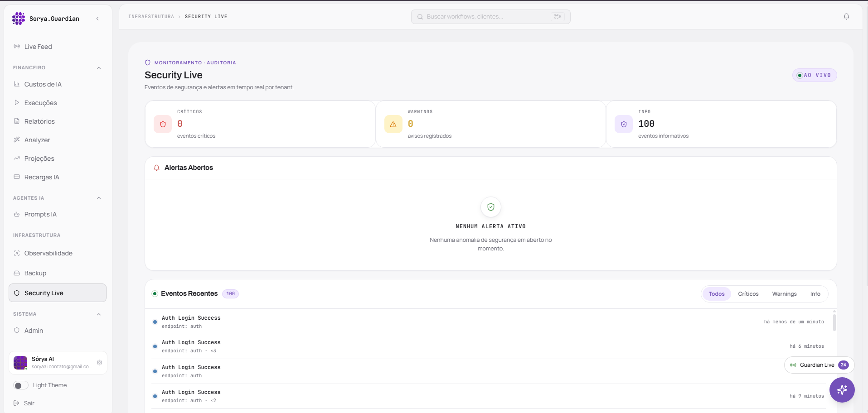868x413 pixels.
Task: Open the Backup page
Action: pos(58,273)
